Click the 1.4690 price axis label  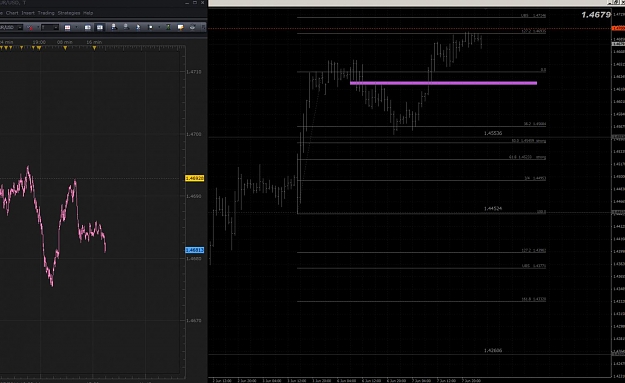[x=194, y=196]
